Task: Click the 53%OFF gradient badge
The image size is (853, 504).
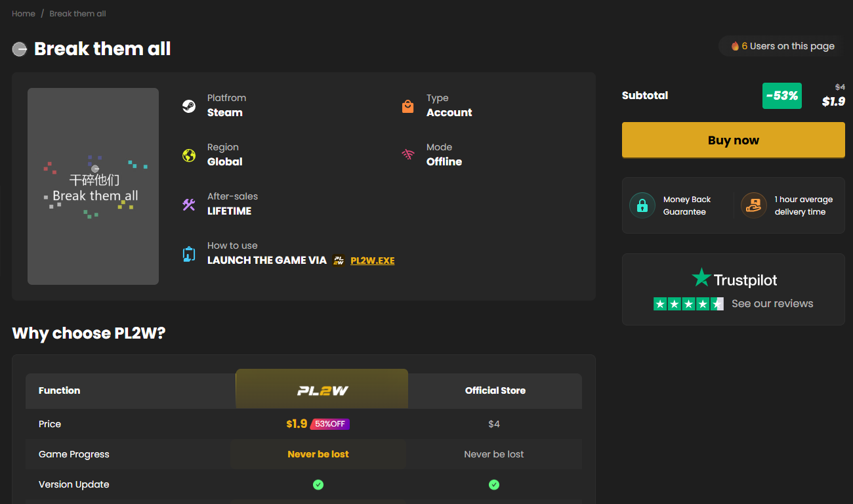Action: pyautogui.click(x=330, y=424)
